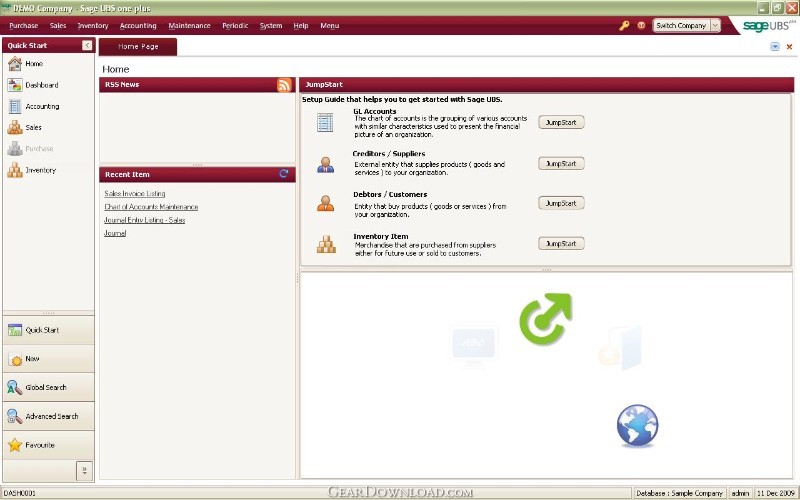Click the faded monitor icon
The height and width of the screenshot is (500, 800).
coord(474,345)
